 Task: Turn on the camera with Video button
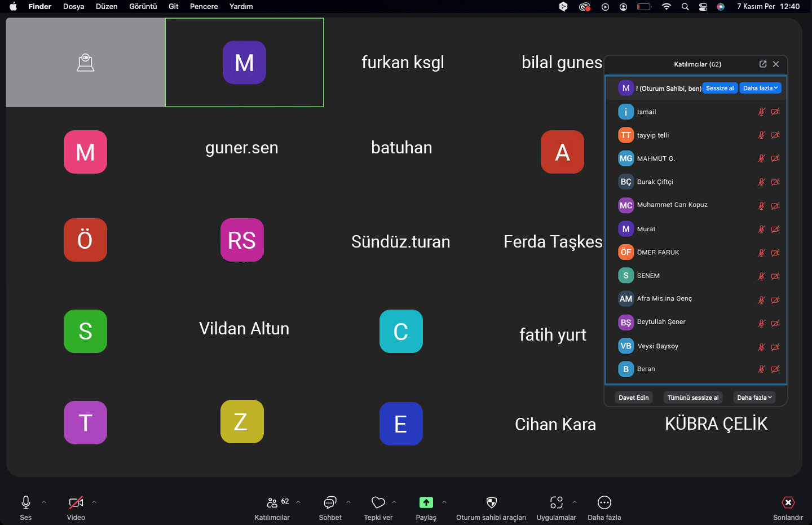(x=76, y=502)
